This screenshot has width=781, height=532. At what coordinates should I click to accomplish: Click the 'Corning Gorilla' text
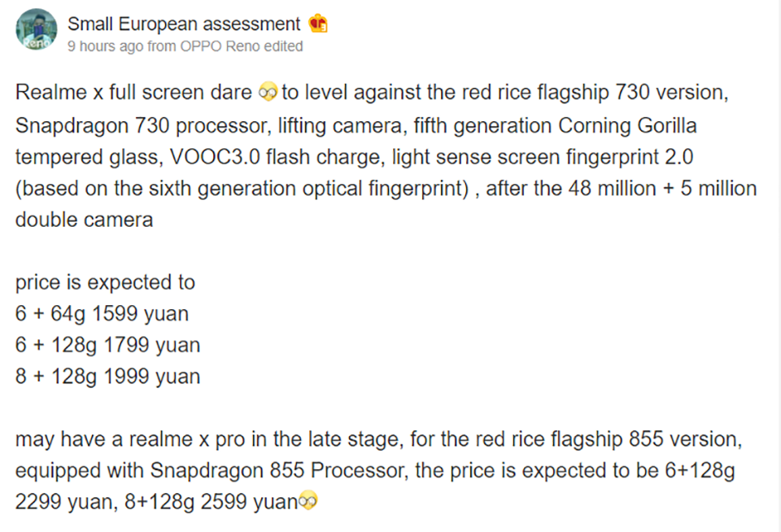627,126
